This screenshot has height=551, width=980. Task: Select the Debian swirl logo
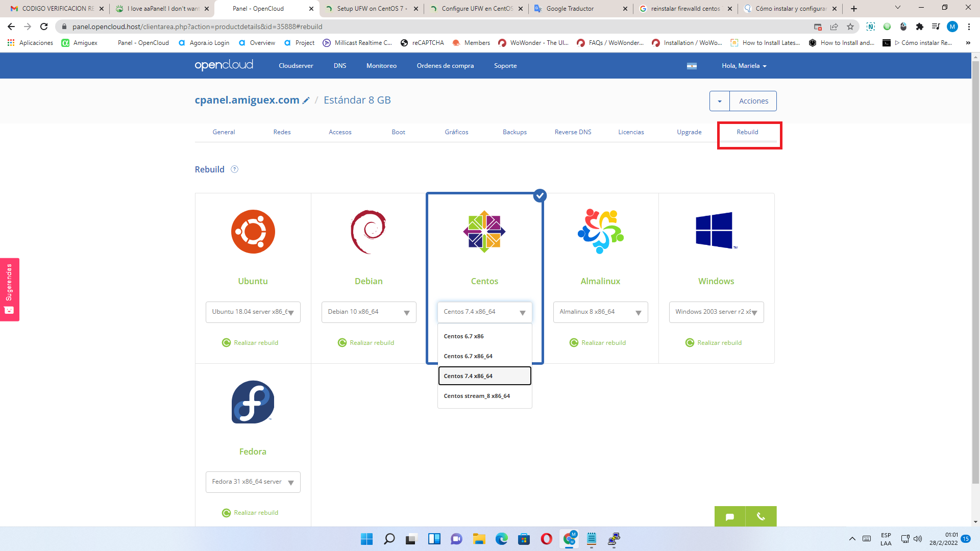point(369,232)
